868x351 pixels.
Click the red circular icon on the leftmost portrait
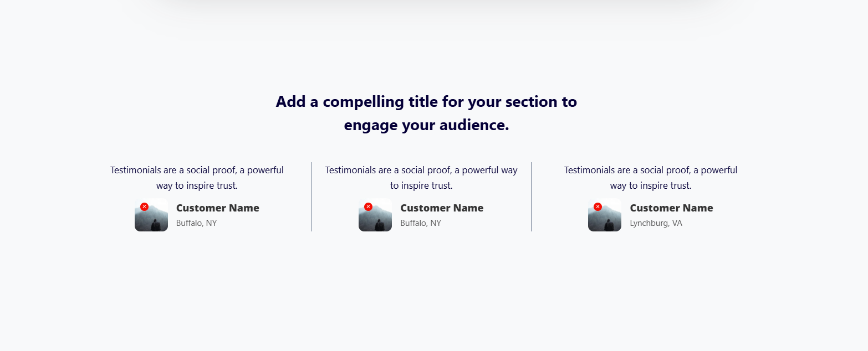click(145, 206)
